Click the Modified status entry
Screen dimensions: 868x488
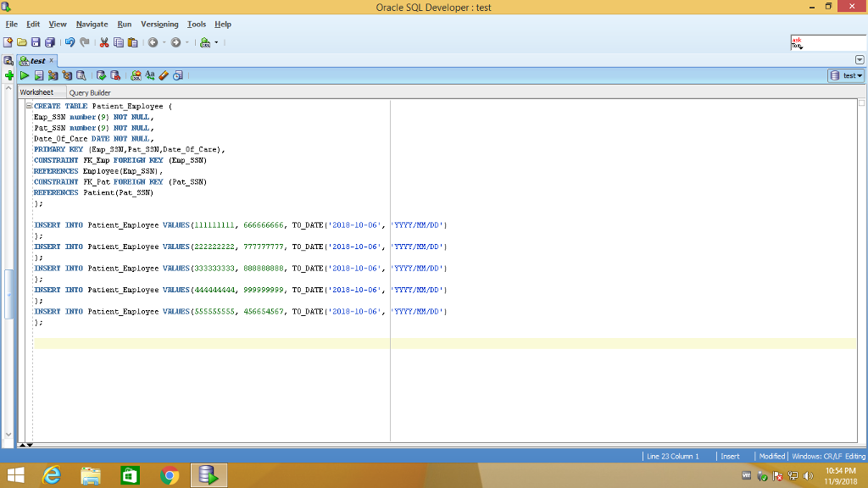771,457
